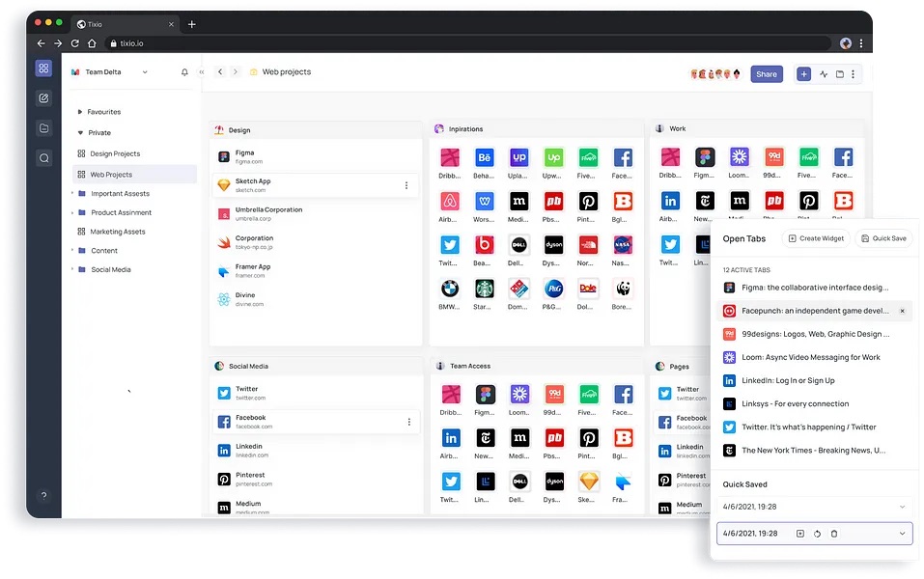Open the Loom icon in Work widget
Image resolution: width=924 pixels, height=579 pixels.
(x=739, y=157)
